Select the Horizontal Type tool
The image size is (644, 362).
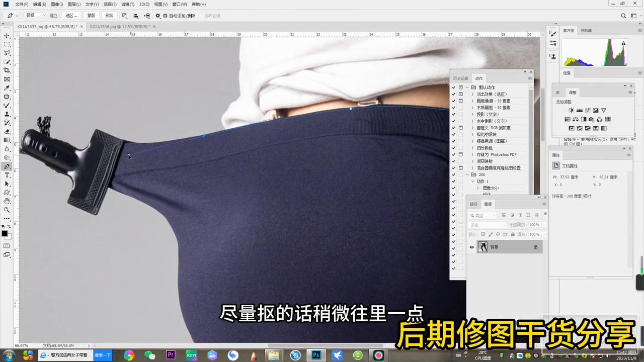coord(7,175)
